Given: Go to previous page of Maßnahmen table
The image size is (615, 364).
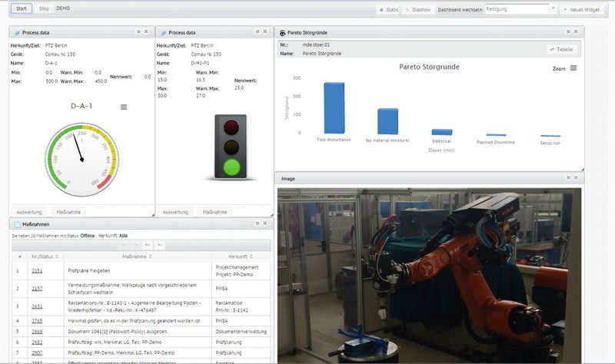Looking at the screenshot, I should click(x=135, y=245).
